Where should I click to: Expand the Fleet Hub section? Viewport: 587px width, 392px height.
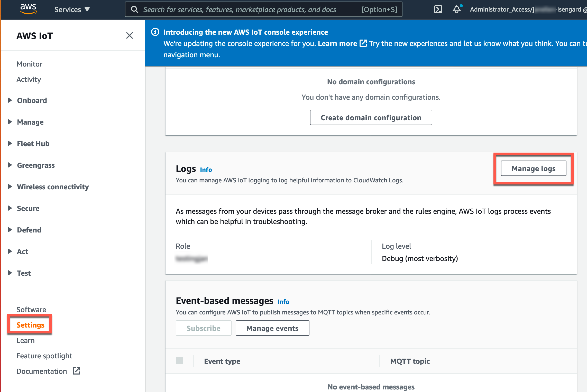[10, 143]
